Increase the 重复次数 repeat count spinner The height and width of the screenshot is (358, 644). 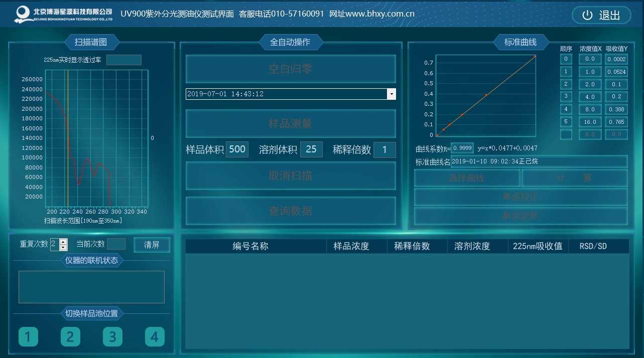coord(63,242)
